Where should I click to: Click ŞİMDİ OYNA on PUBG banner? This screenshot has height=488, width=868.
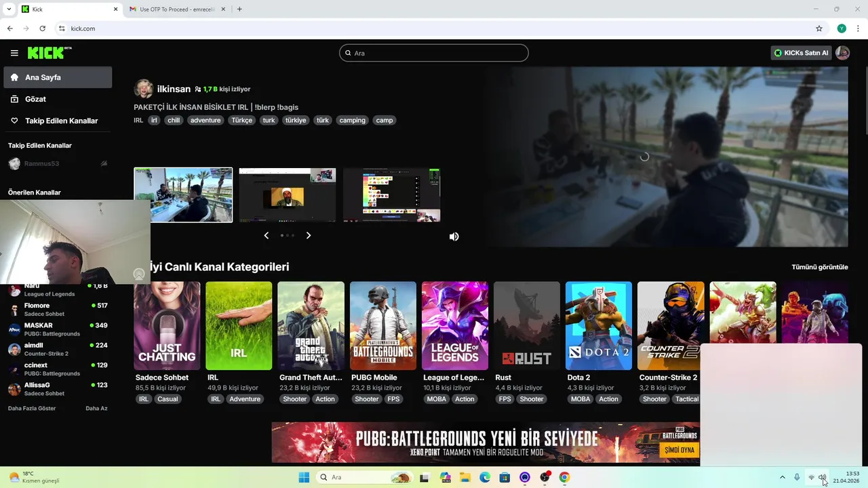coord(678,450)
